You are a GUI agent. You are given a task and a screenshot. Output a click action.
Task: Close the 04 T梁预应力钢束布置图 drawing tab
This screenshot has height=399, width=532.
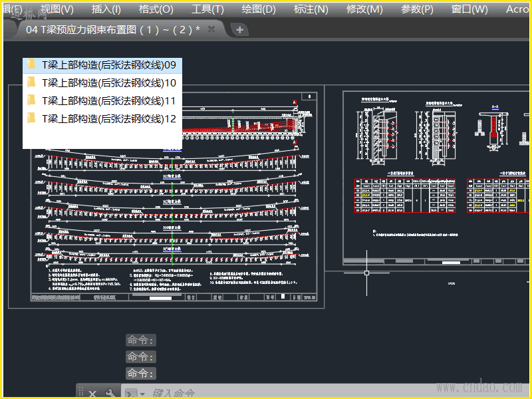point(211,29)
